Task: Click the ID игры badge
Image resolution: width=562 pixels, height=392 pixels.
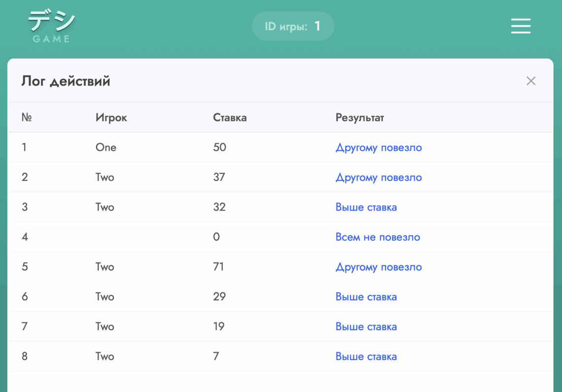Action: pyautogui.click(x=293, y=26)
